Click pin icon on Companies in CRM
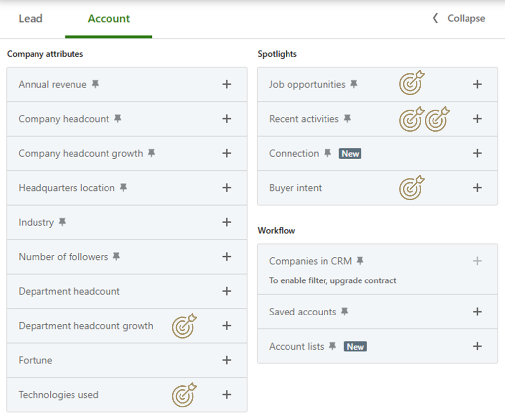505x420 pixels. (x=360, y=261)
